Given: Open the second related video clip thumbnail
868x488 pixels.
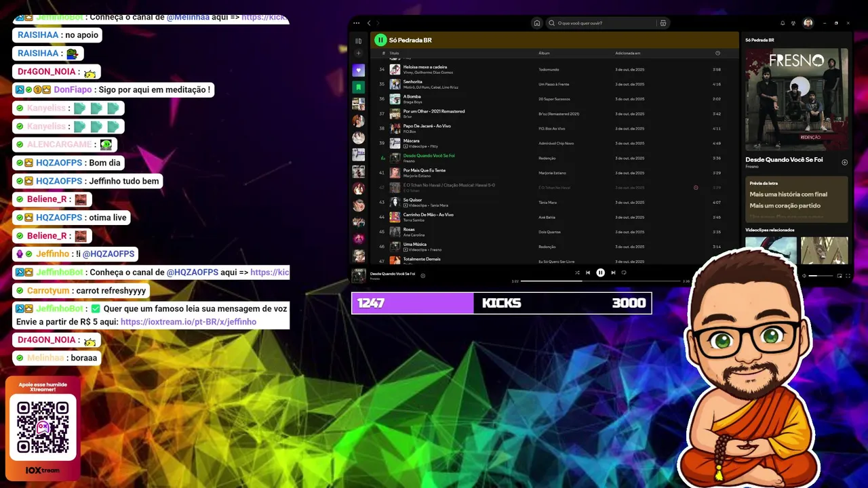Looking at the screenshot, I should click(824, 250).
